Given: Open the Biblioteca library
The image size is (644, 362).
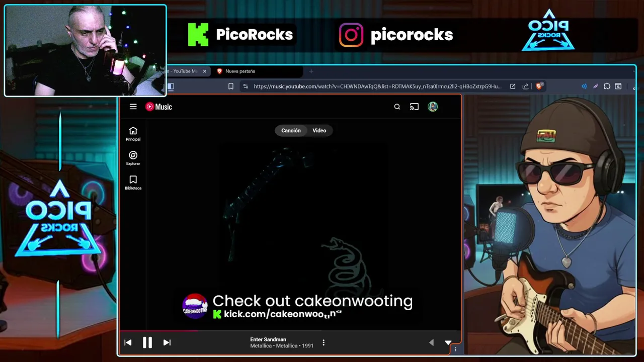Looking at the screenshot, I should [133, 183].
